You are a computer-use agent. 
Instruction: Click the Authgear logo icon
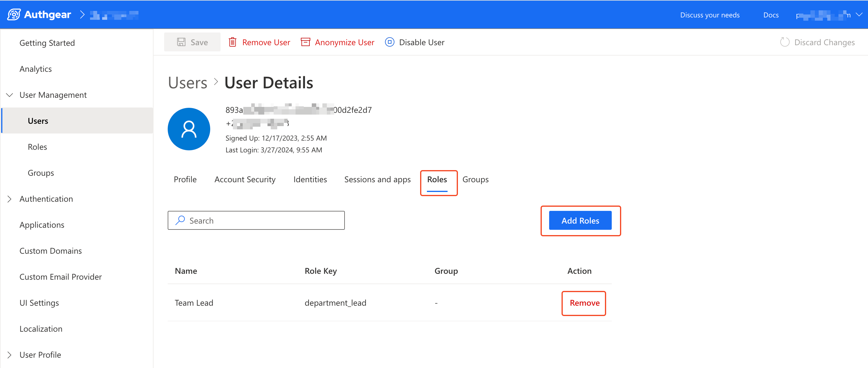pyautogui.click(x=14, y=14)
